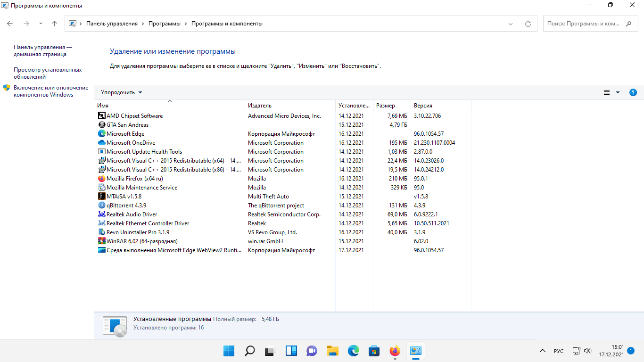Refresh the address bar view
This screenshot has height=362, width=644.
pyautogui.click(x=528, y=24)
